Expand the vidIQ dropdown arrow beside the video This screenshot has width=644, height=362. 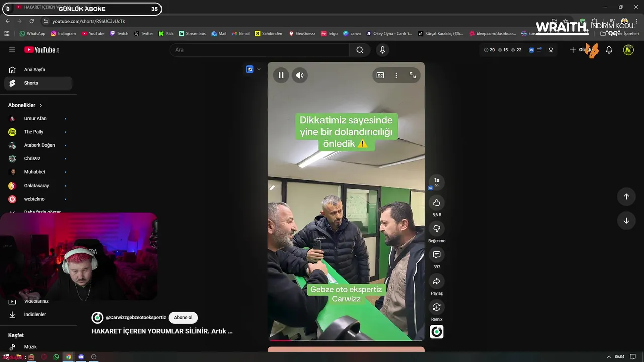259,69
